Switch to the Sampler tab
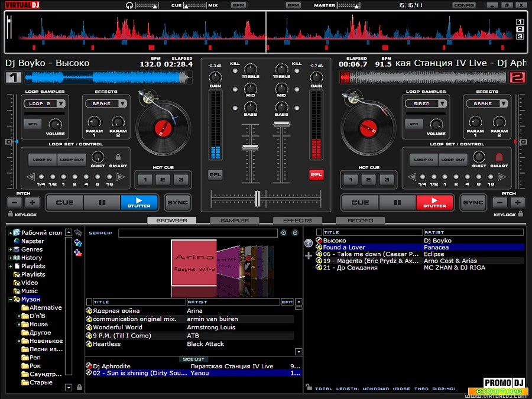 click(x=235, y=220)
